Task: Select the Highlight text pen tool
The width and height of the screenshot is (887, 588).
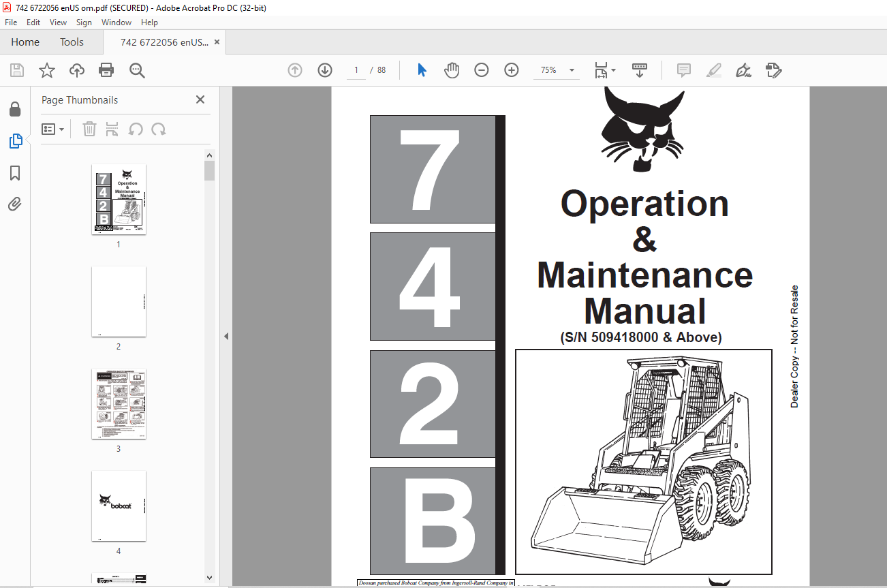Action: click(x=713, y=70)
